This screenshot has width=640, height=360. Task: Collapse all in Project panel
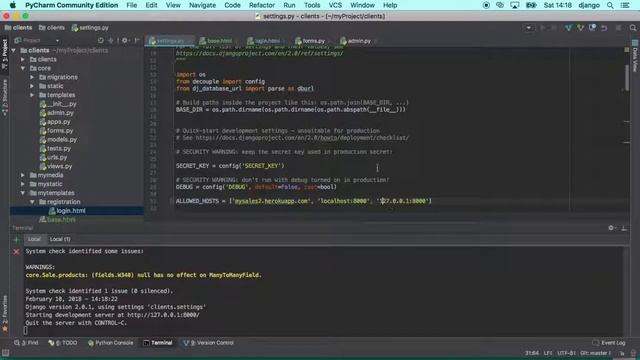pos(111,40)
